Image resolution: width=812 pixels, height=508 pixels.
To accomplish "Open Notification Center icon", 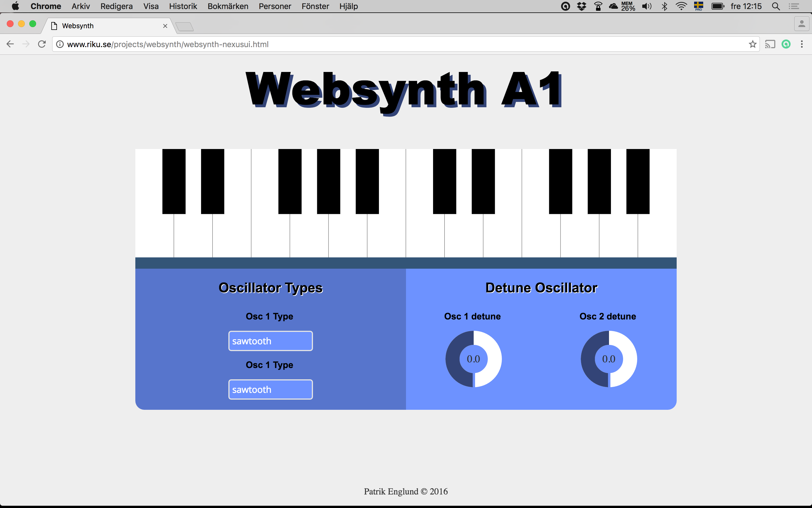I will coord(794,6).
